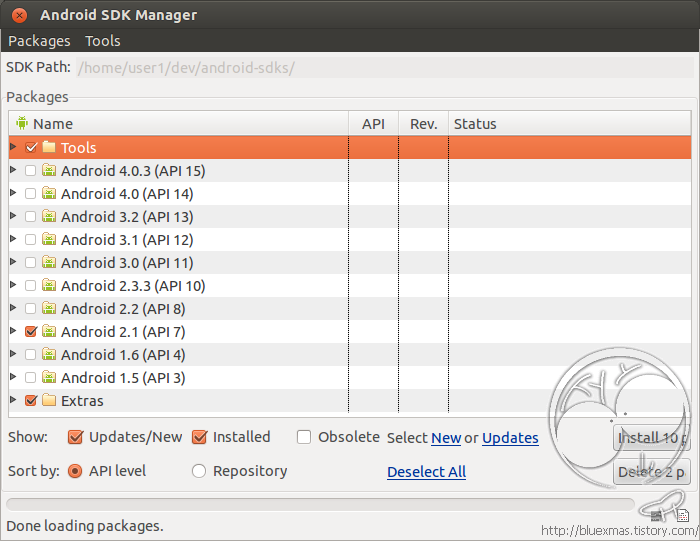Image resolution: width=700 pixels, height=541 pixels.
Task: Open the Packages menu
Action: tap(39, 41)
